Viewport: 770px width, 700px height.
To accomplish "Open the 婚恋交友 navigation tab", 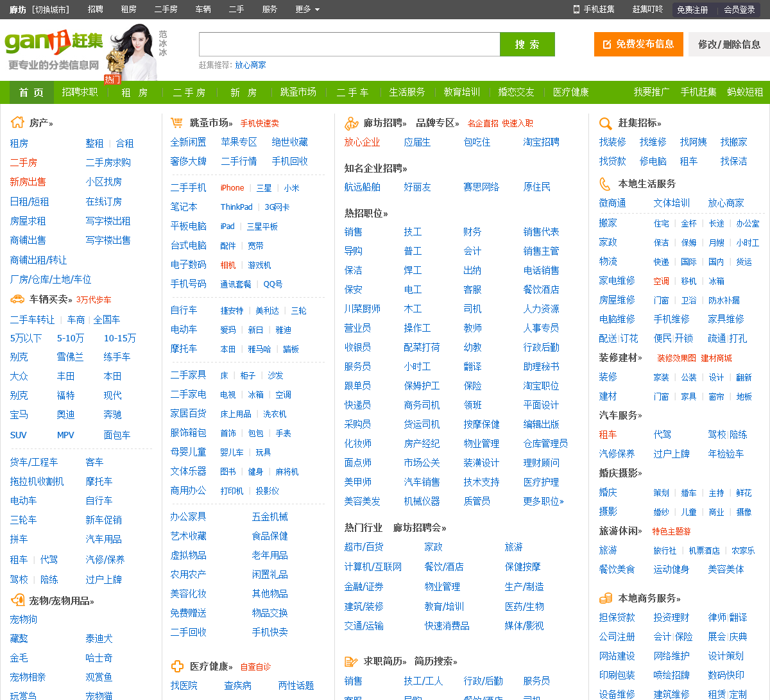I will coord(516,92).
